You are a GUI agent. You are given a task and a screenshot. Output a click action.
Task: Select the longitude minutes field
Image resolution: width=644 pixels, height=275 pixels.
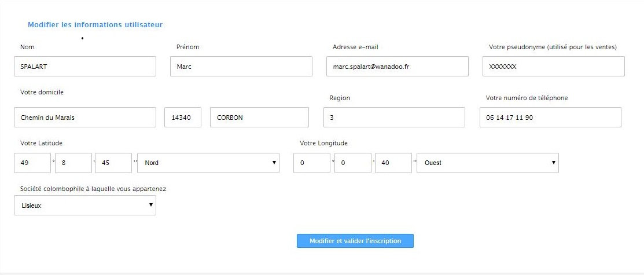tap(353, 163)
